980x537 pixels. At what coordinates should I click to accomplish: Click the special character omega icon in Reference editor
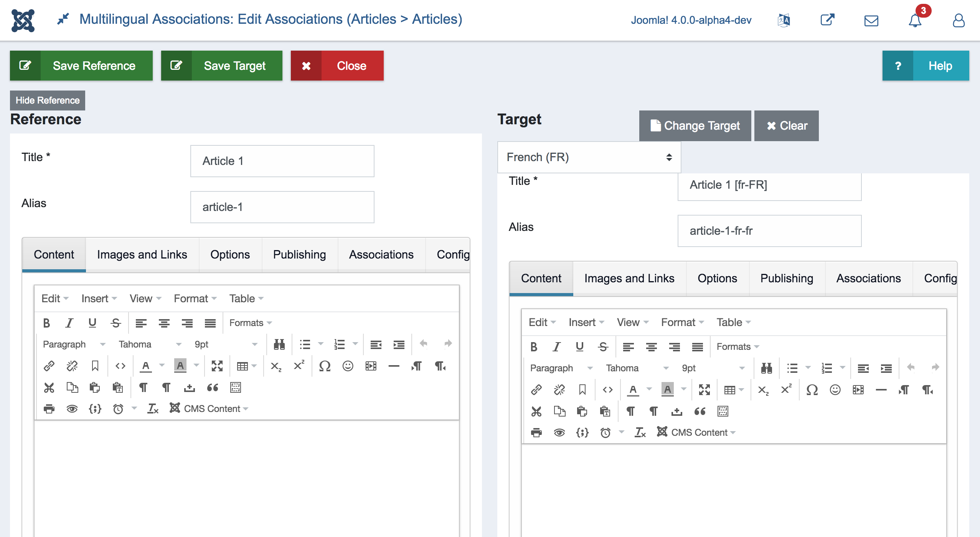pos(325,366)
